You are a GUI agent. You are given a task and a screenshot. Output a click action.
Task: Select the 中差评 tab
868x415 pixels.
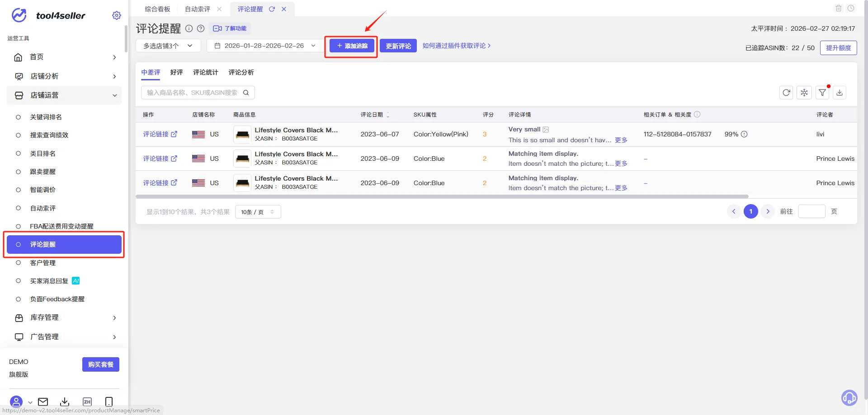151,72
